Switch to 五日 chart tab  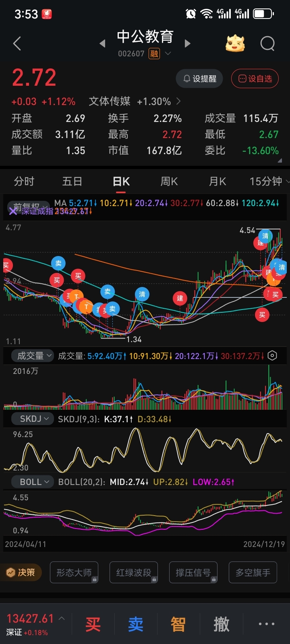point(72,182)
